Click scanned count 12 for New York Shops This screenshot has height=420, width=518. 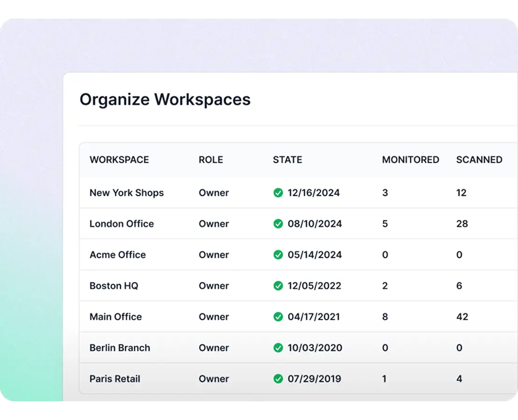(x=462, y=193)
